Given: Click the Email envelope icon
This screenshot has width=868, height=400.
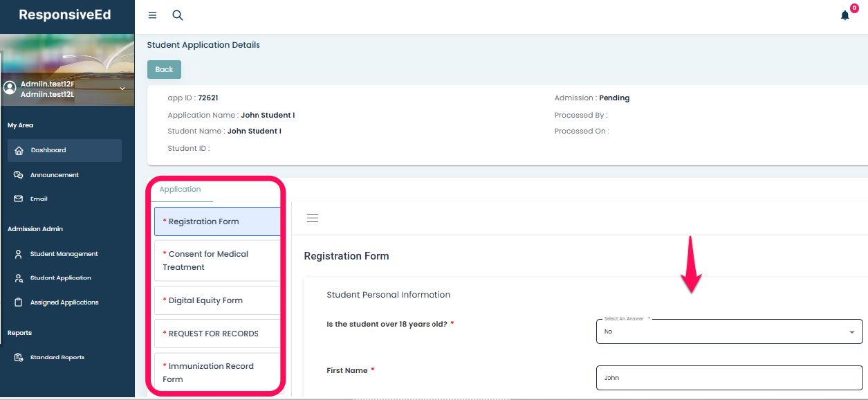Looking at the screenshot, I should (x=19, y=199).
